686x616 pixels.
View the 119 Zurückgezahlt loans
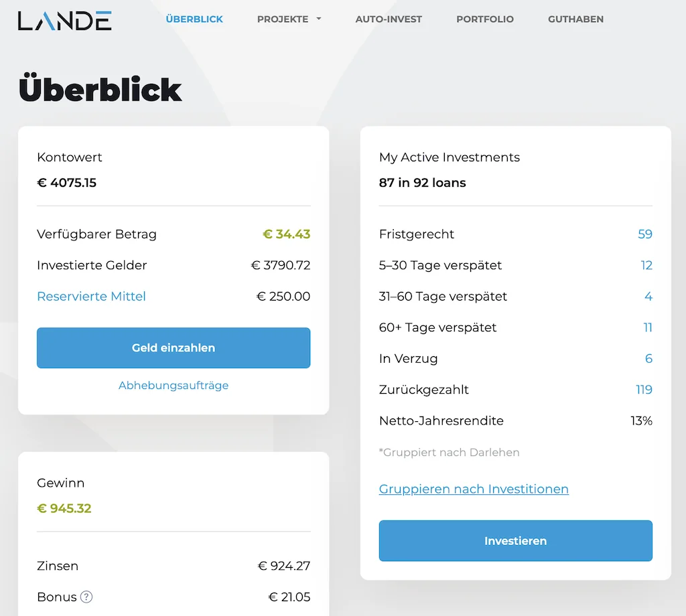[644, 390]
